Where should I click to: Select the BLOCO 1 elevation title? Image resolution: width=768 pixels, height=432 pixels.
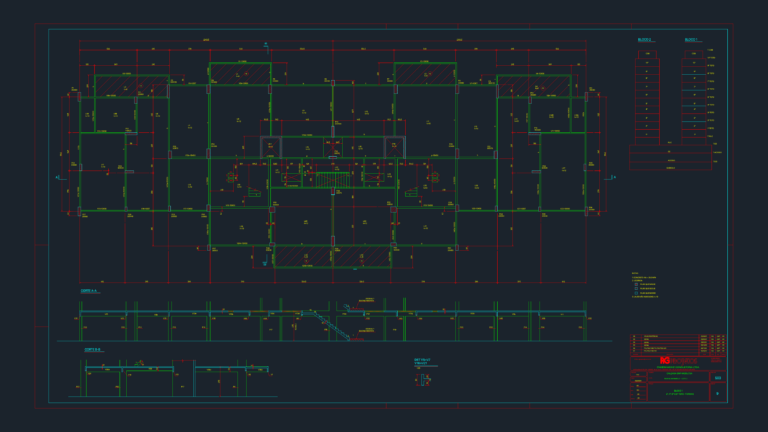(x=691, y=40)
